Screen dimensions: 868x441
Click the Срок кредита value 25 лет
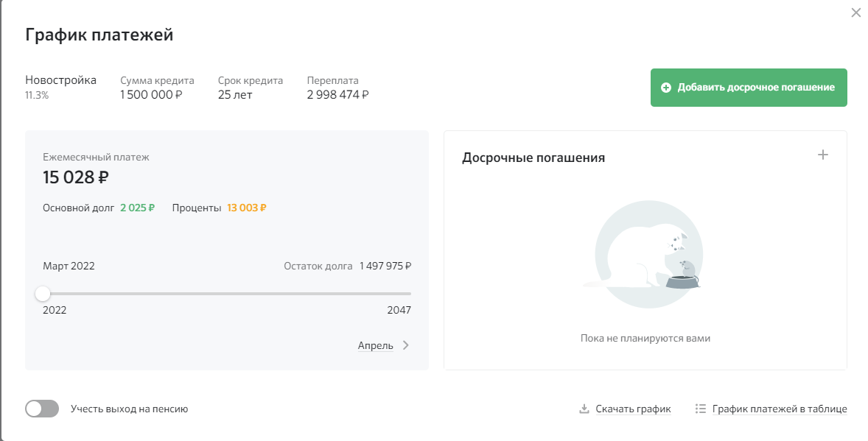coord(235,95)
